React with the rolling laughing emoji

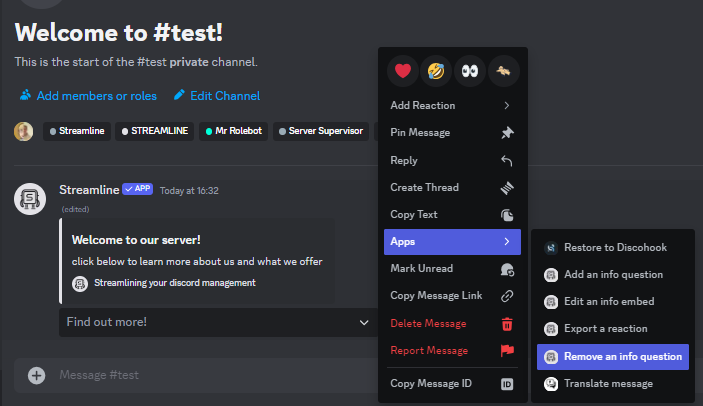click(x=437, y=71)
